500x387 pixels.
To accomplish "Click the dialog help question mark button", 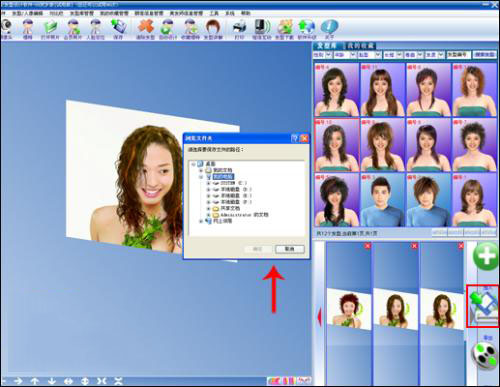I will [295, 138].
